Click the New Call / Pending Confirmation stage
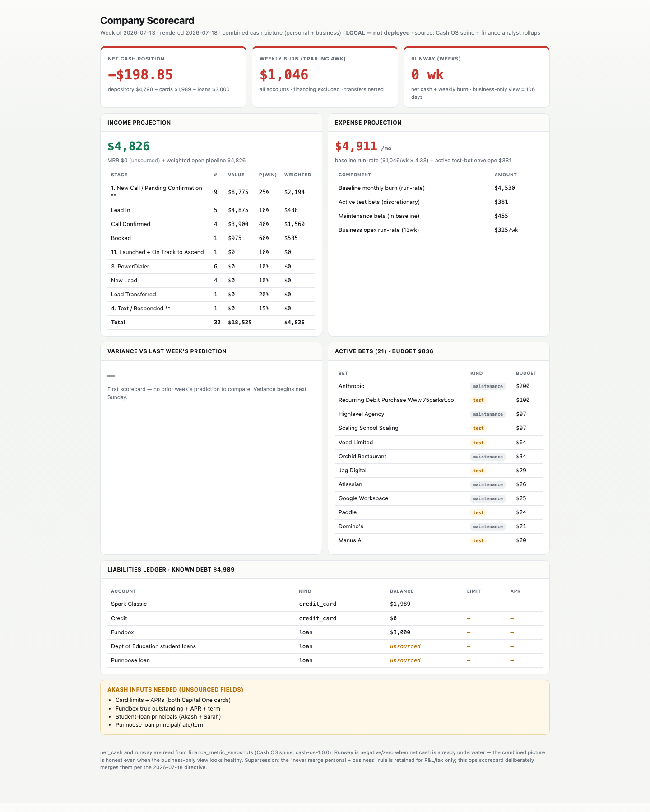Screen dimensions: 650x812 click(x=157, y=192)
